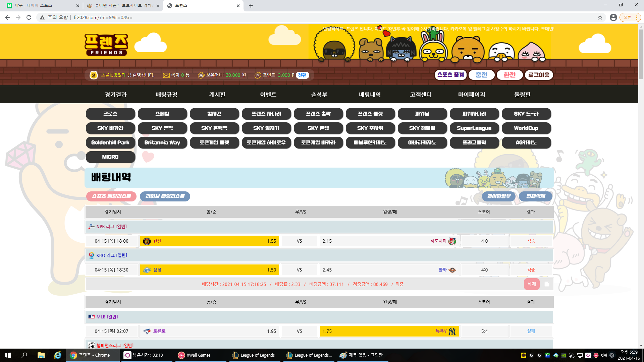Click the message envelope icon
Image resolution: width=644 pixels, height=362 pixels.
(x=166, y=75)
